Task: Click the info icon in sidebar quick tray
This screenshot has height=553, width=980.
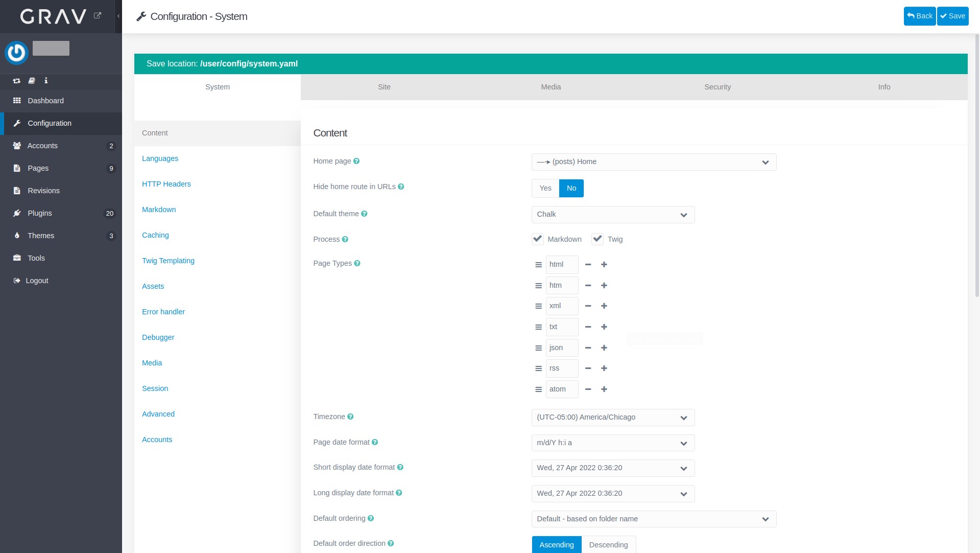Action: [46, 81]
